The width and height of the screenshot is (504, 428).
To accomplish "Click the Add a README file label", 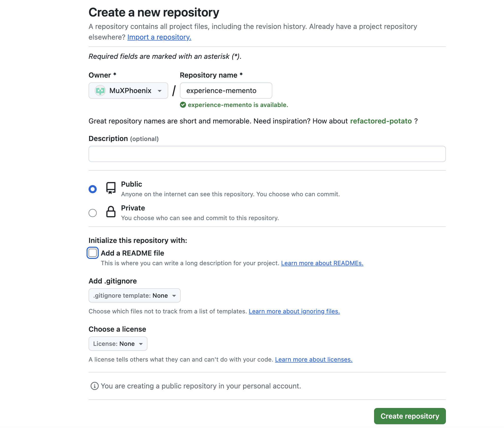I will click(132, 253).
